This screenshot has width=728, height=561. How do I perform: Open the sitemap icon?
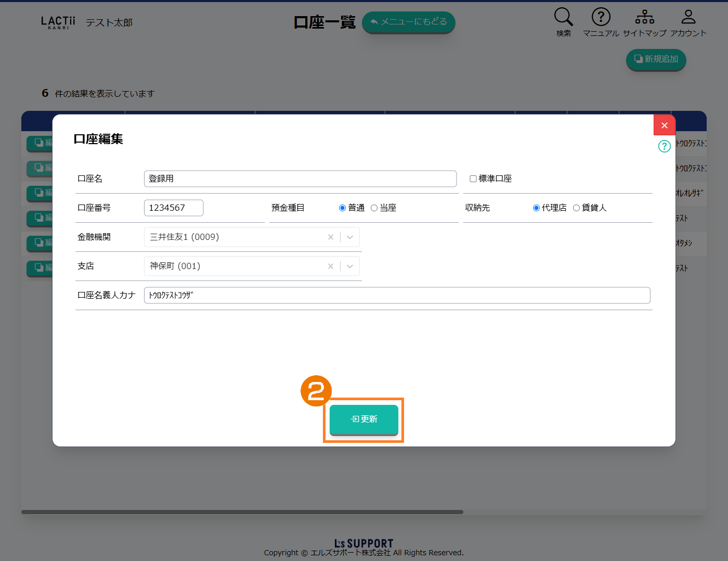coord(644,17)
